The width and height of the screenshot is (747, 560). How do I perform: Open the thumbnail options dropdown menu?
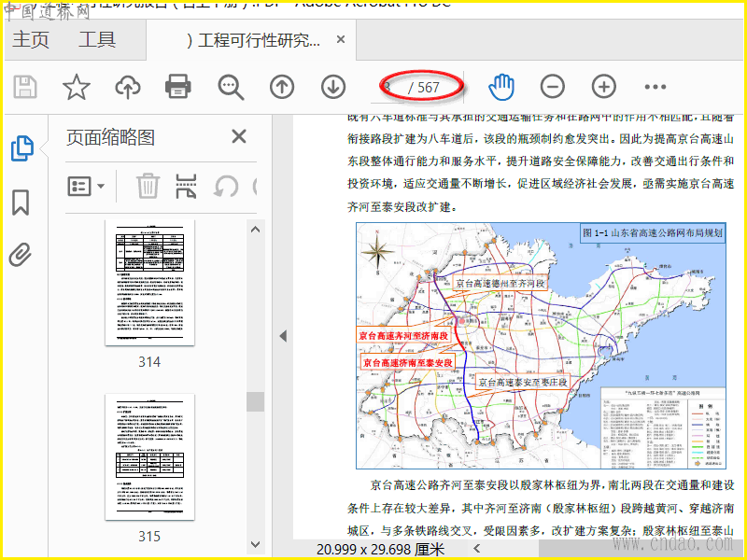[86, 186]
